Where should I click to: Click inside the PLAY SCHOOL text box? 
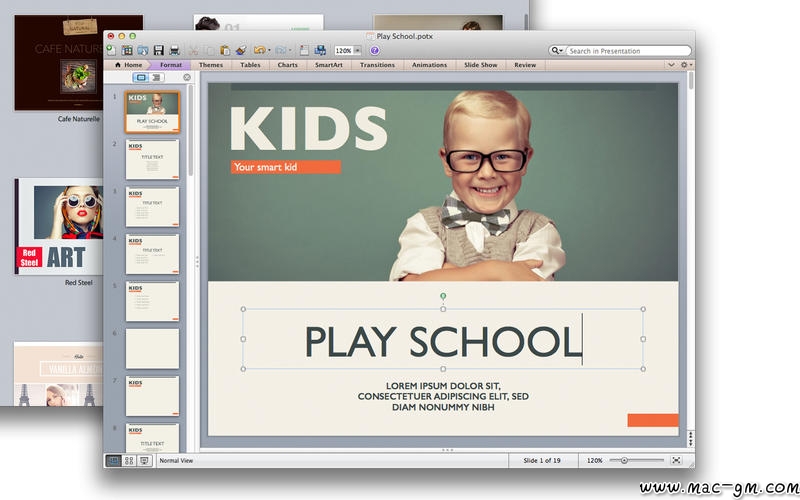(x=443, y=339)
